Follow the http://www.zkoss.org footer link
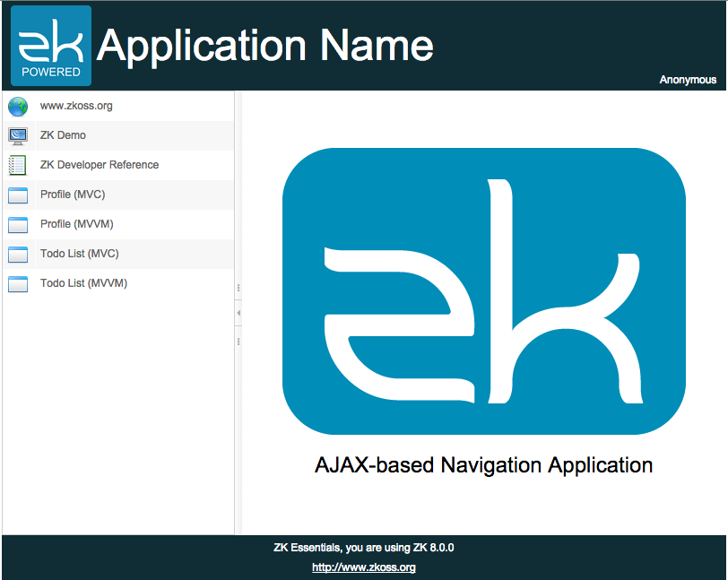 click(x=363, y=567)
